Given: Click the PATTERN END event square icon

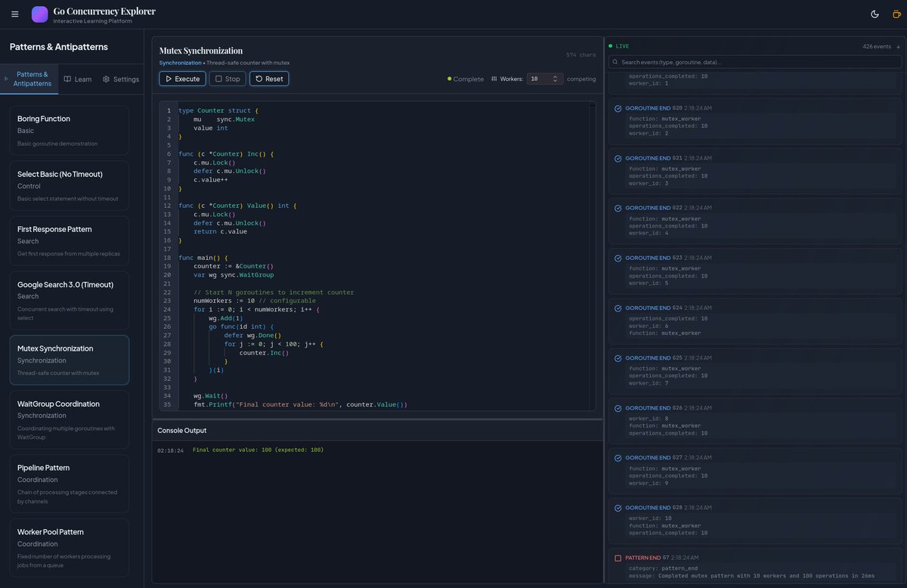Looking at the screenshot, I should (x=618, y=558).
